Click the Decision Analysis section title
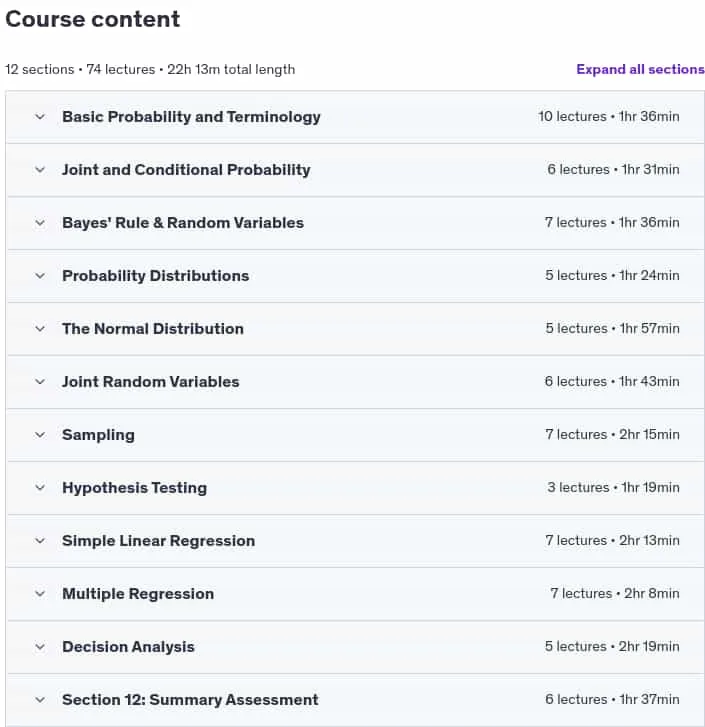 [x=128, y=647]
